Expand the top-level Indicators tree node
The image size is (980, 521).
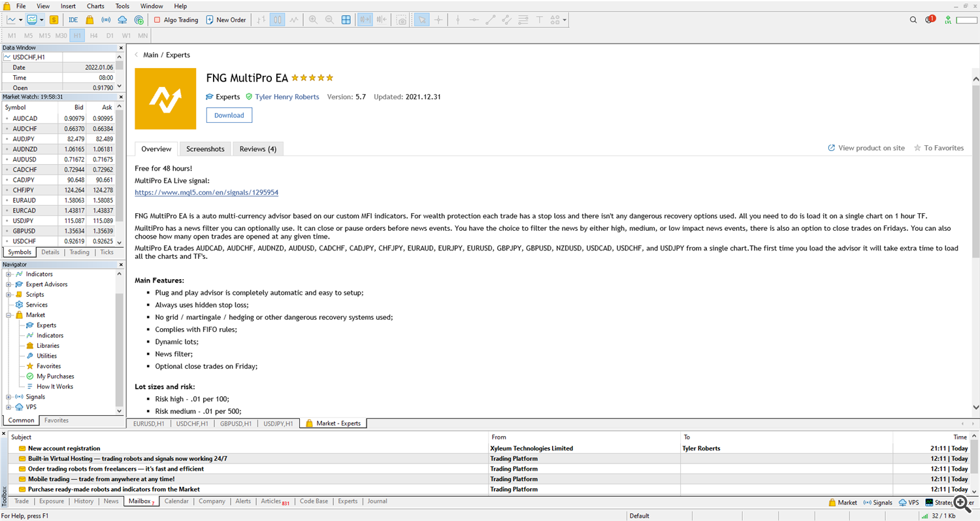tap(8, 275)
